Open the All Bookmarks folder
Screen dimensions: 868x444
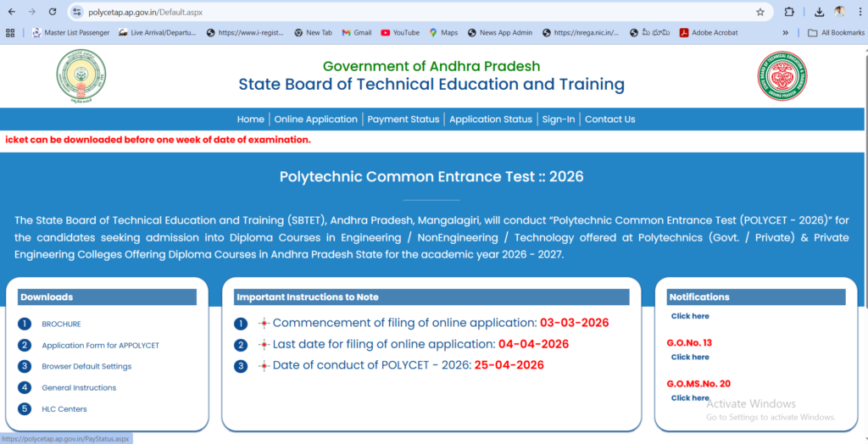click(836, 33)
